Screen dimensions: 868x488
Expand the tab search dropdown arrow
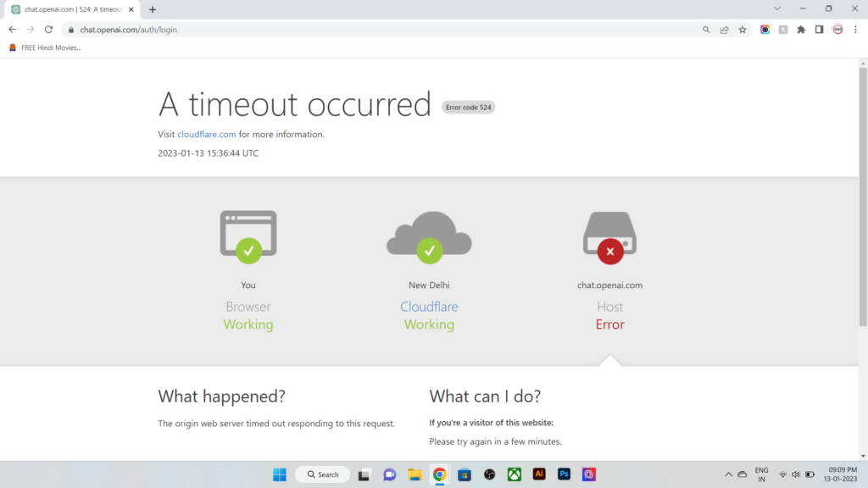(777, 8)
